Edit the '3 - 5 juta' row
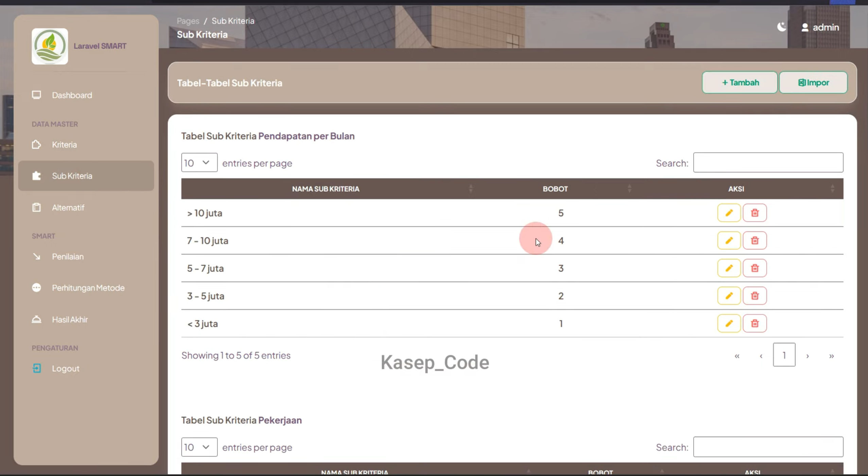 click(x=729, y=296)
